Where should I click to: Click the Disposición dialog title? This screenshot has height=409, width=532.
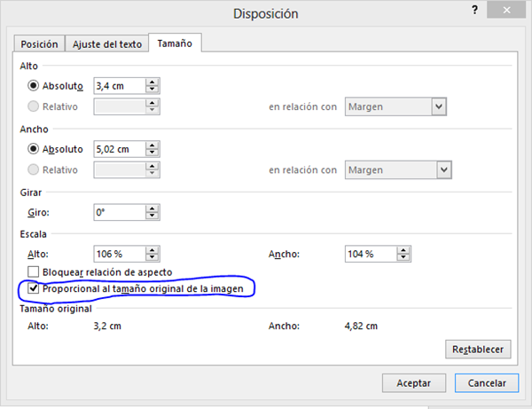[x=266, y=13]
